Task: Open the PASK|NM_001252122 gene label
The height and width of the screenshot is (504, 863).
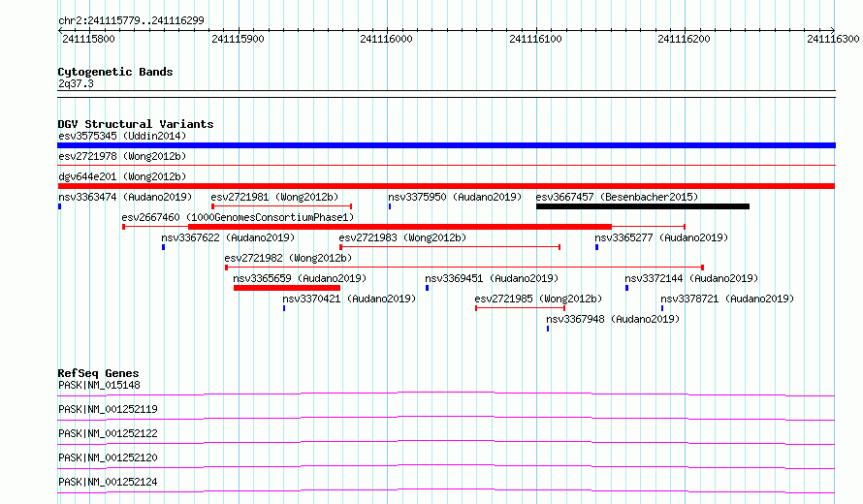Action: pos(108,433)
